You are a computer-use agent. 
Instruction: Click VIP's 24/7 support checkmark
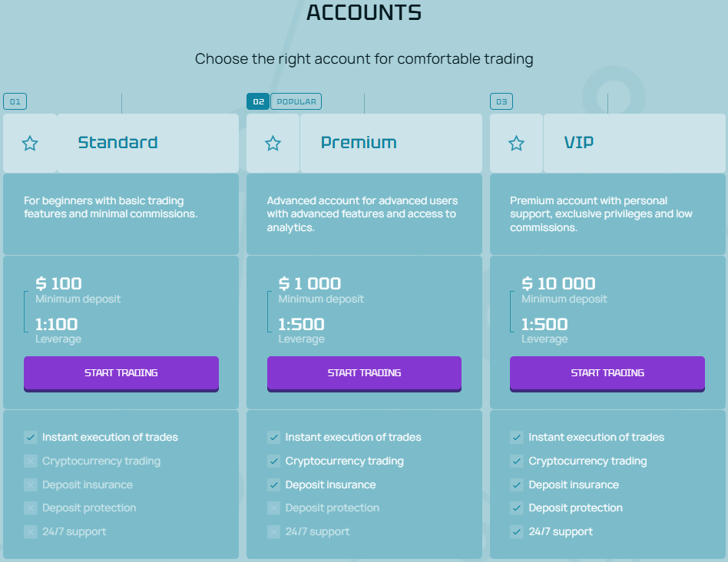point(517,531)
